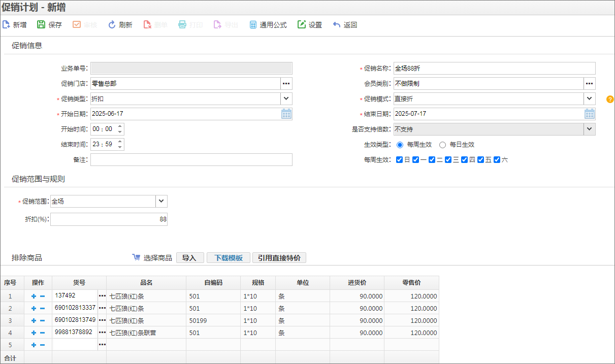Click the 选择商品 link
Image resolution: width=615 pixels, height=364 pixels.
(x=158, y=258)
